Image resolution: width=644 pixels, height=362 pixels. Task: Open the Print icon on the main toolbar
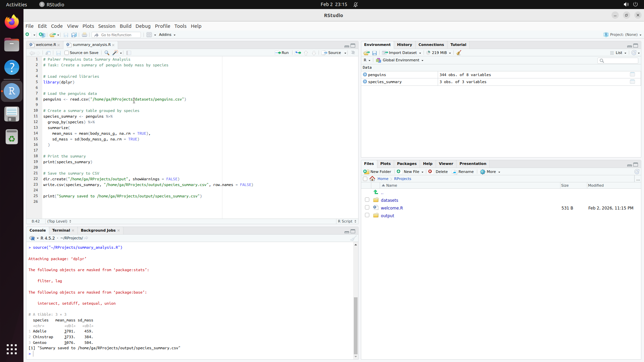tap(84, 35)
